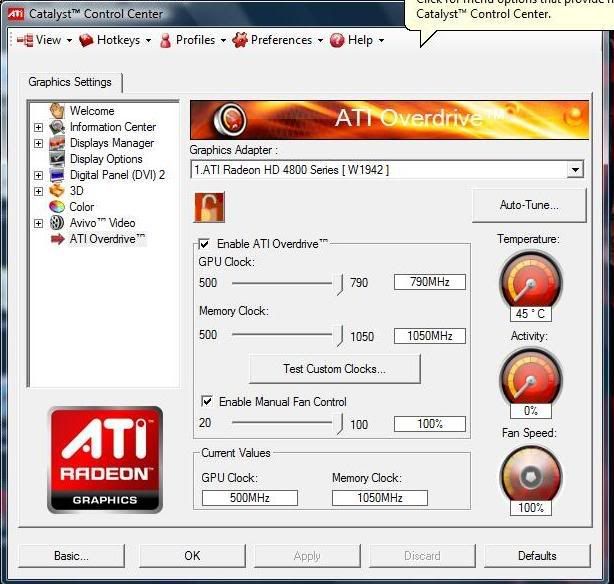Click the Defaults button

537,555
